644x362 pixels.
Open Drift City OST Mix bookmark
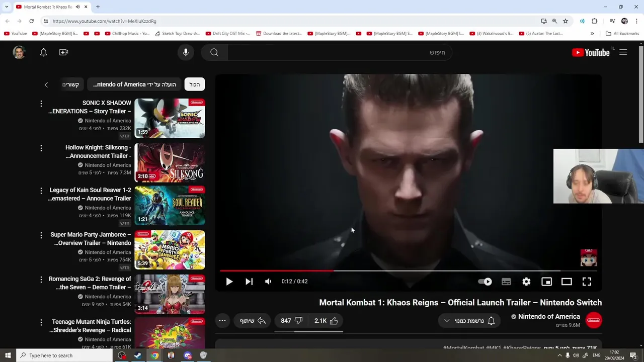227,34
